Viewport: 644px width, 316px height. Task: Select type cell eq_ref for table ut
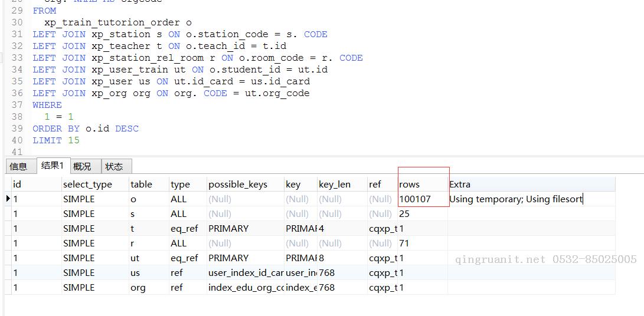(x=188, y=258)
